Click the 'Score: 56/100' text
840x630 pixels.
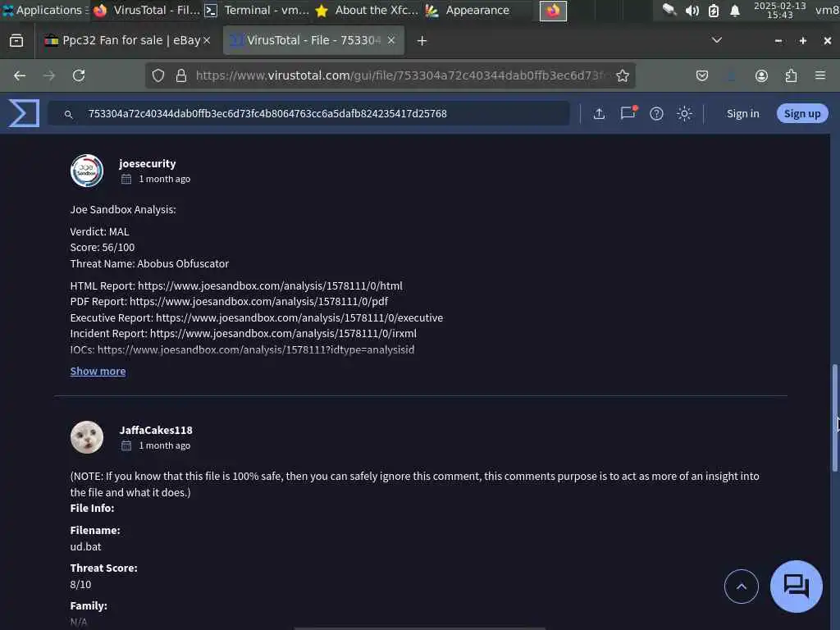pyautogui.click(x=103, y=248)
